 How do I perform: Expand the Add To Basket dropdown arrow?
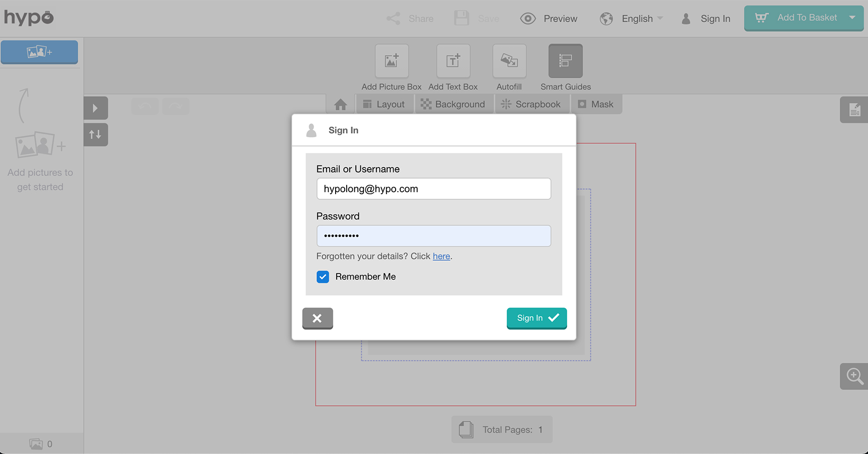[x=852, y=18]
